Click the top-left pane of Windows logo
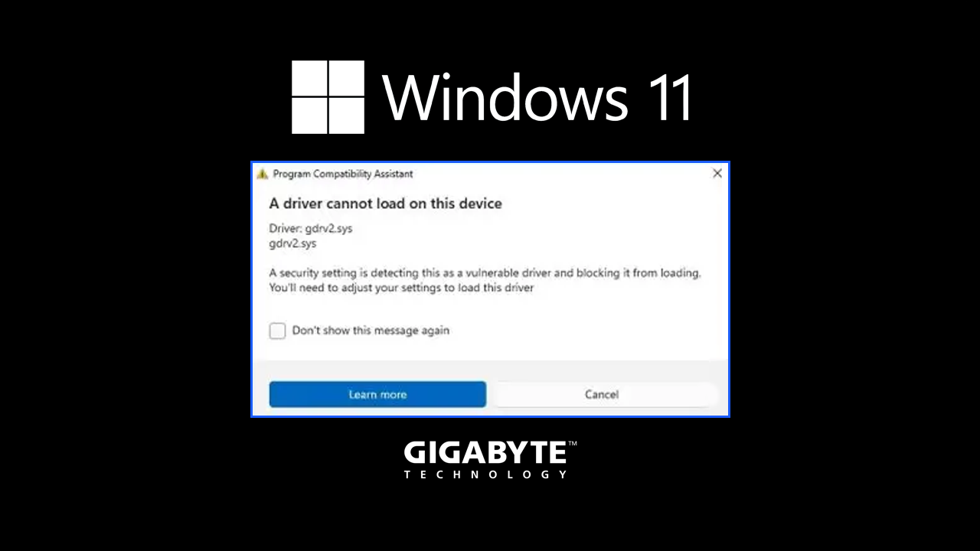The height and width of the screenshot is (551, 980). point(309,79)
